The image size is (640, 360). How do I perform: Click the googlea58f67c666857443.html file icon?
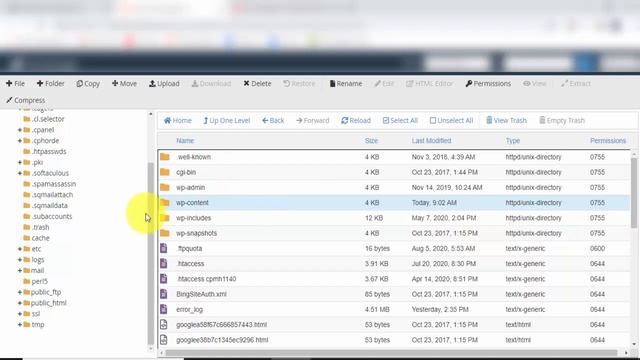[164, 324]
